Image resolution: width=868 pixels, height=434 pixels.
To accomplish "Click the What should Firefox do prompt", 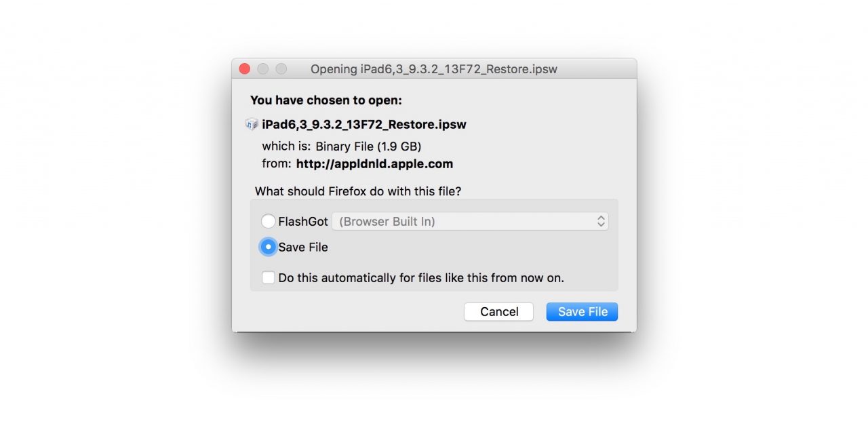I will click(x=358, y=191).
